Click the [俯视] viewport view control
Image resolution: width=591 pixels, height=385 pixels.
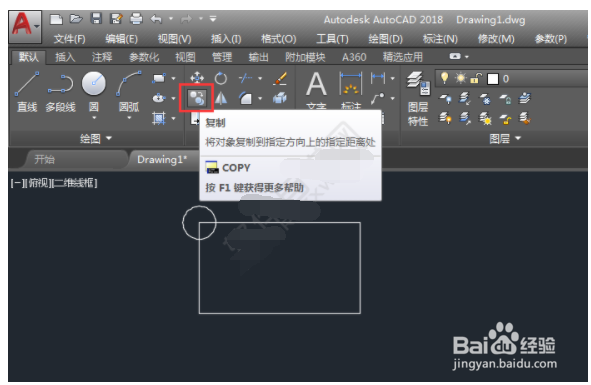pyautogui.click(x=38, y=183)
